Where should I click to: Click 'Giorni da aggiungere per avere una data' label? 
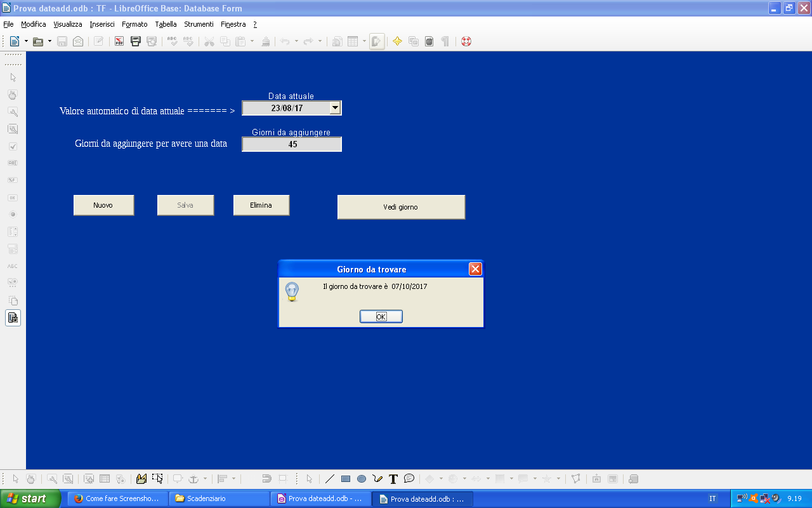[x=151, y=144]
